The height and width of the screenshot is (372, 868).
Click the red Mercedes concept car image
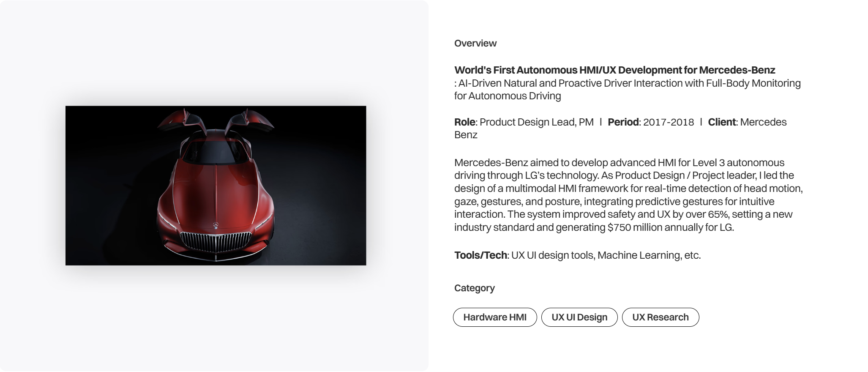[216, 186]
